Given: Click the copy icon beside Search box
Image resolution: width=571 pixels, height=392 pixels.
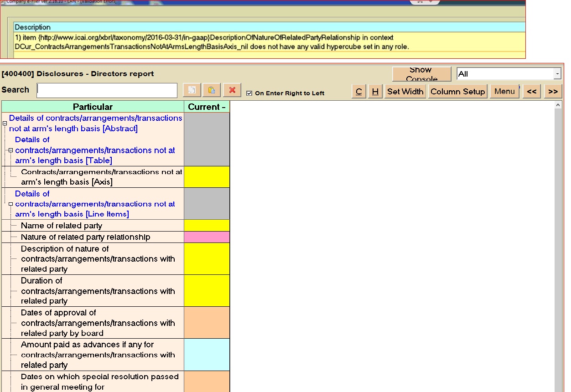Looking at the screenshot, I should point(192,90).
